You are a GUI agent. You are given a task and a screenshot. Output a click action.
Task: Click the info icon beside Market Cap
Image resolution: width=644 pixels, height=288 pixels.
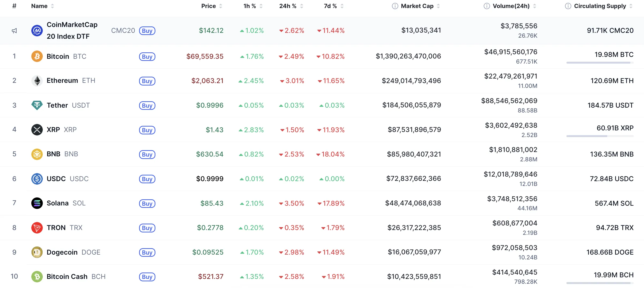[395, 6]
